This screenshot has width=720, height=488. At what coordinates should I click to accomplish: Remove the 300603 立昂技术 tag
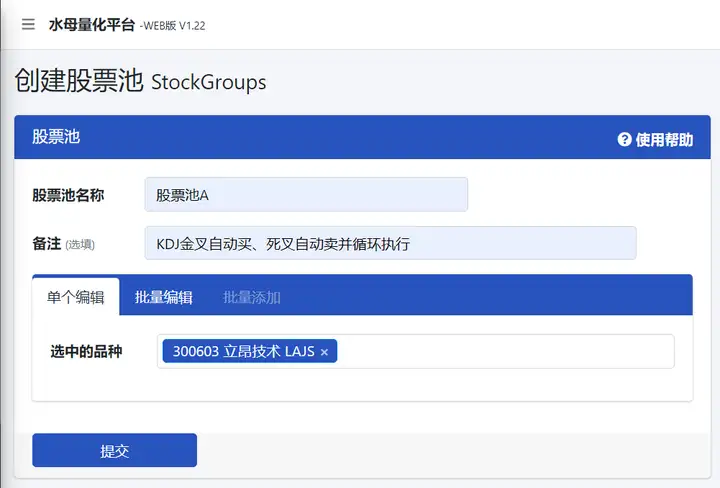tap(324, 352)
